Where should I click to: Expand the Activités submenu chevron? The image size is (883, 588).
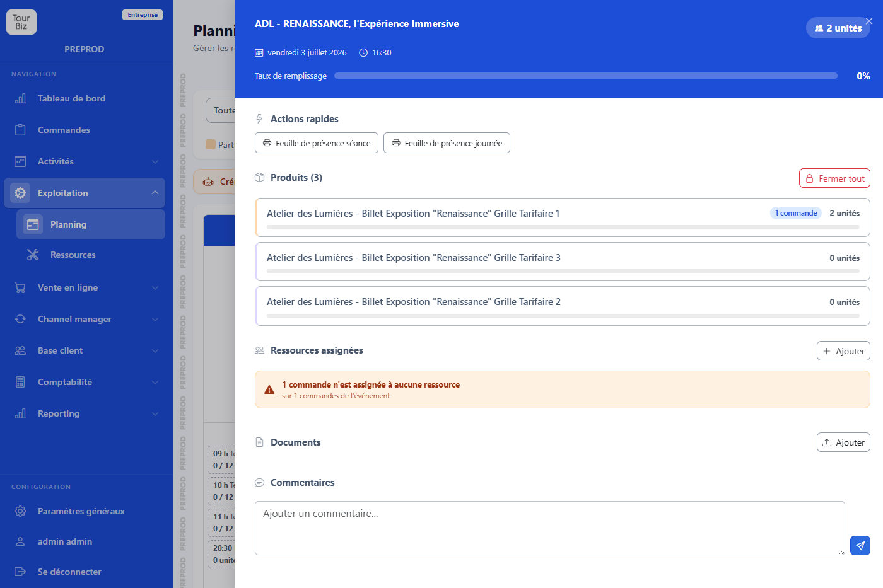coord(155,161)
